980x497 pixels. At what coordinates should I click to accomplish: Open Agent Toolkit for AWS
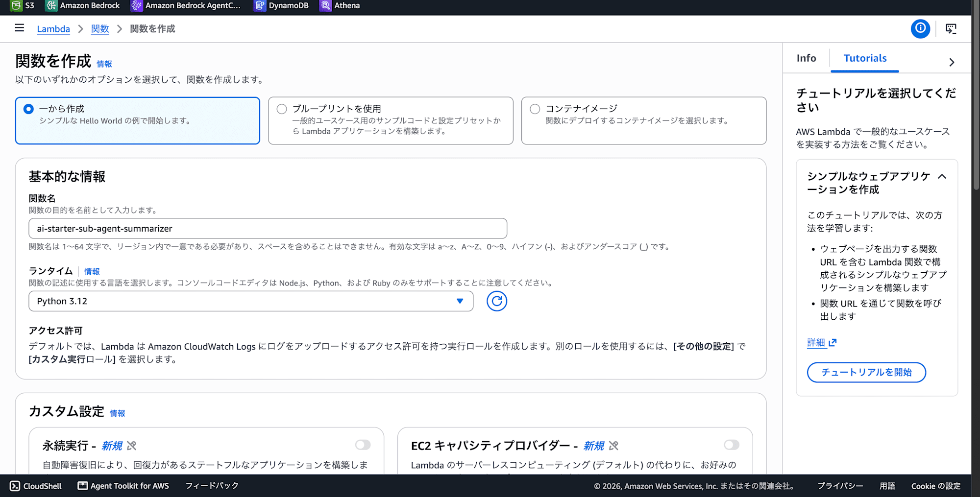(123, 486)
